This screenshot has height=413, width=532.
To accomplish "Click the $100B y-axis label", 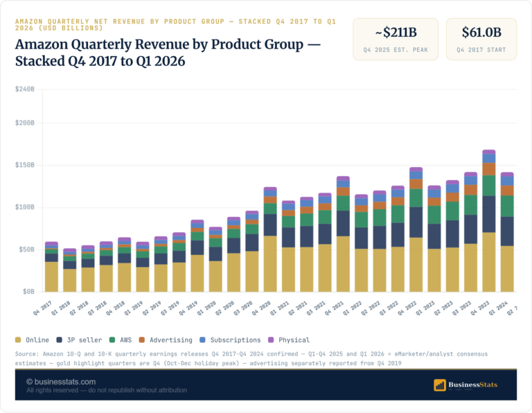I will [25, 207].
